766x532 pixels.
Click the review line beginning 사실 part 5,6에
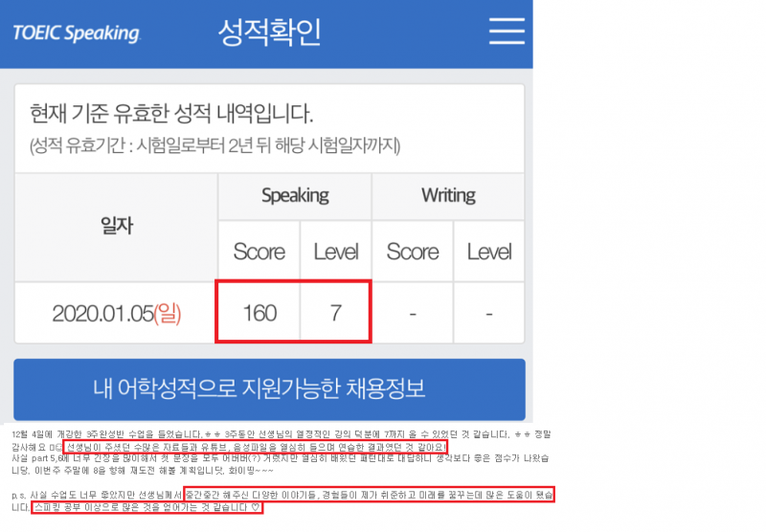[x=281, y=458]
